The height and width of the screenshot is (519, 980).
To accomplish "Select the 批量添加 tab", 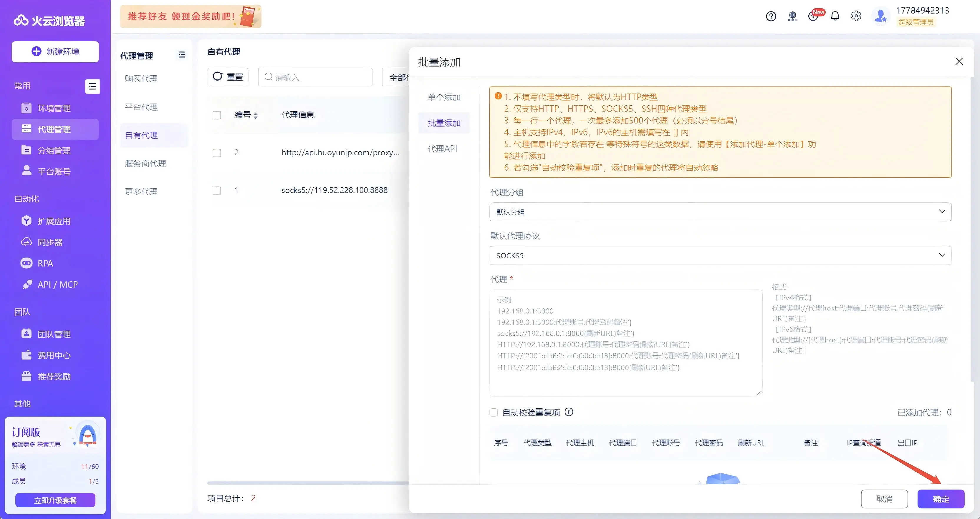I will tap(443, 123).
